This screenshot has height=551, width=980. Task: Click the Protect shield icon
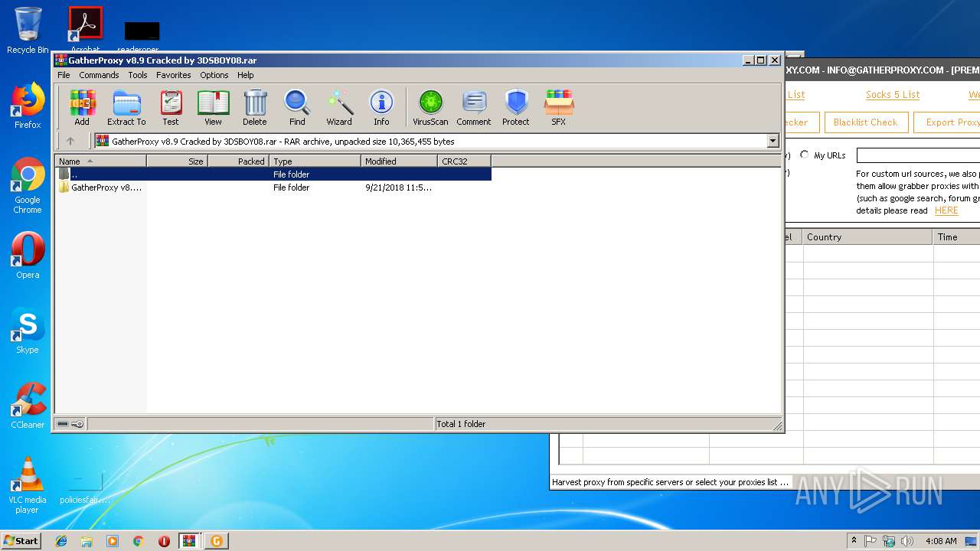[516, 107]
